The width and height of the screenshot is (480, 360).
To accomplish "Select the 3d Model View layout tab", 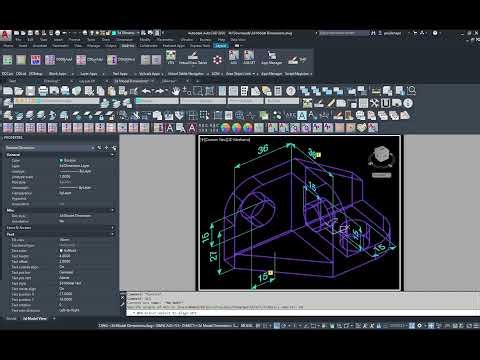I will tap(35, 319).
